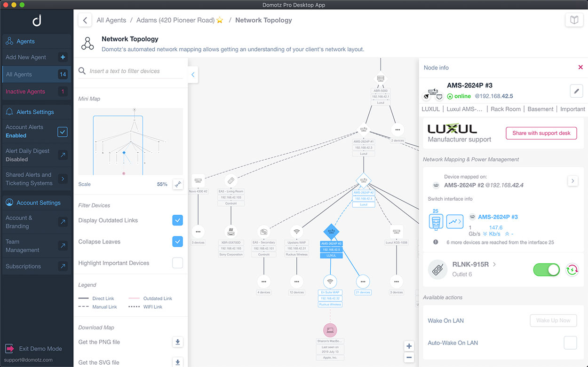Viewport: 588px width, 367px height.
Task: Select the Nuvo 4300 #2 node
Action: coord(198,180)
